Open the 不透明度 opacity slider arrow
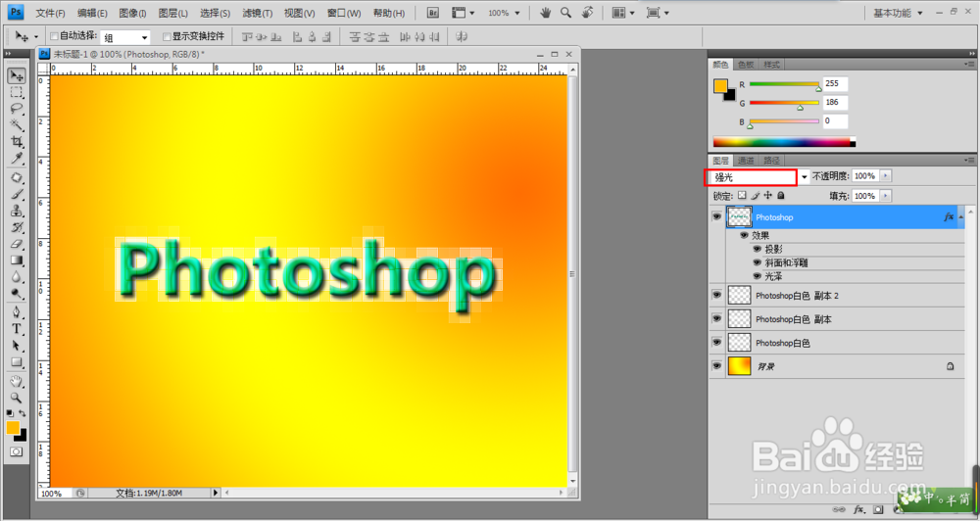The image size is (980, 521). (885, 176)
